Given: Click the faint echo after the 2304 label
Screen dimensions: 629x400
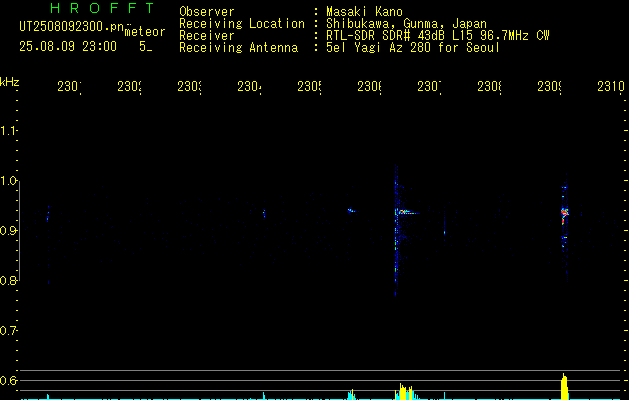Looking at the screenshot, I should click(264, 213).
